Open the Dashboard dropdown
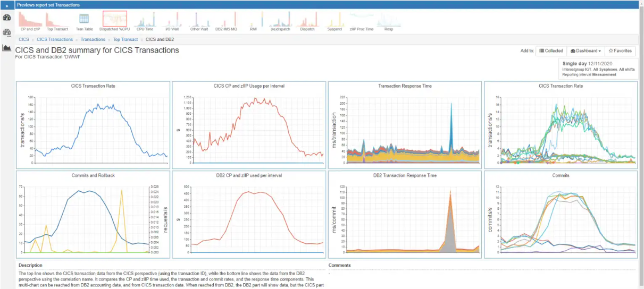Screen dimensions: 644x289 click(x=585, y=51)
